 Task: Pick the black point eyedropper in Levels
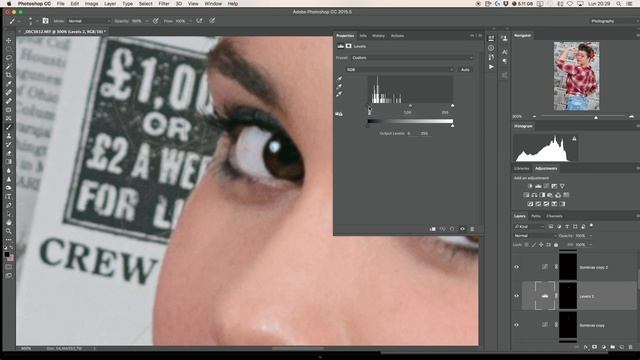click(x=339, y=79)
